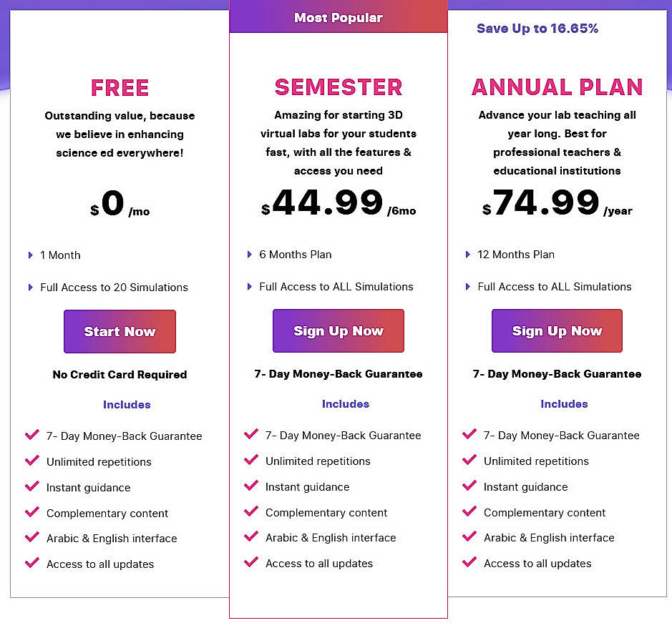This screenshot has width=672, height=633.
Task: Click the checkmark next to Instant guidance in SEMESTER column
Action: [x=251, y=486]
